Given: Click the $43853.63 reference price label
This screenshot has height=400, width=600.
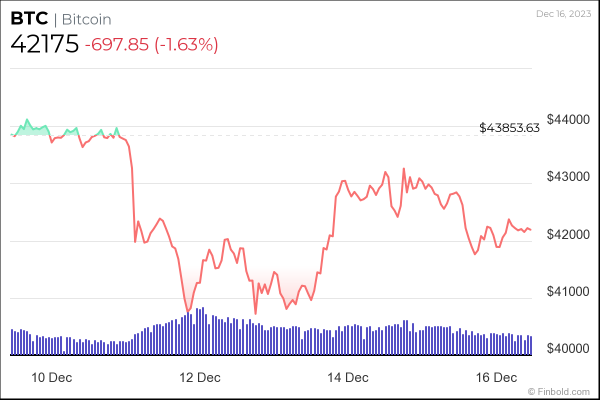Looking at the screenshot, I should click(x=509, y=128).
